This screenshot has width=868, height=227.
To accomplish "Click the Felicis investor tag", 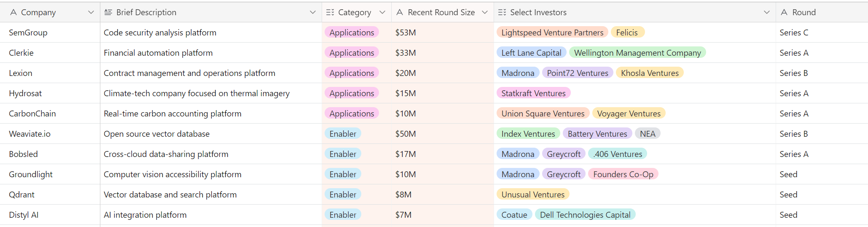I will 627,32.
